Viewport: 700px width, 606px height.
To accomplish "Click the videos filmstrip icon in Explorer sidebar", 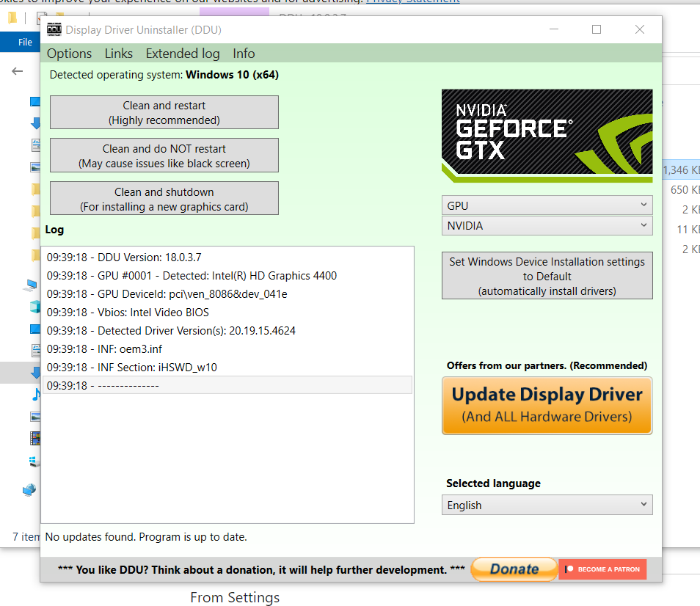I will (35, 438).
